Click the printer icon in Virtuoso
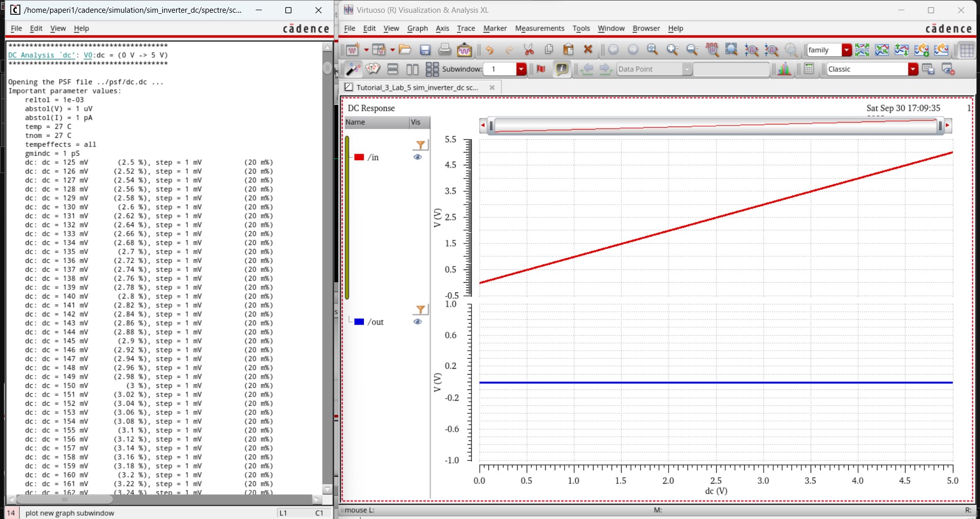The image size is (980, 519). pos(445,50)
